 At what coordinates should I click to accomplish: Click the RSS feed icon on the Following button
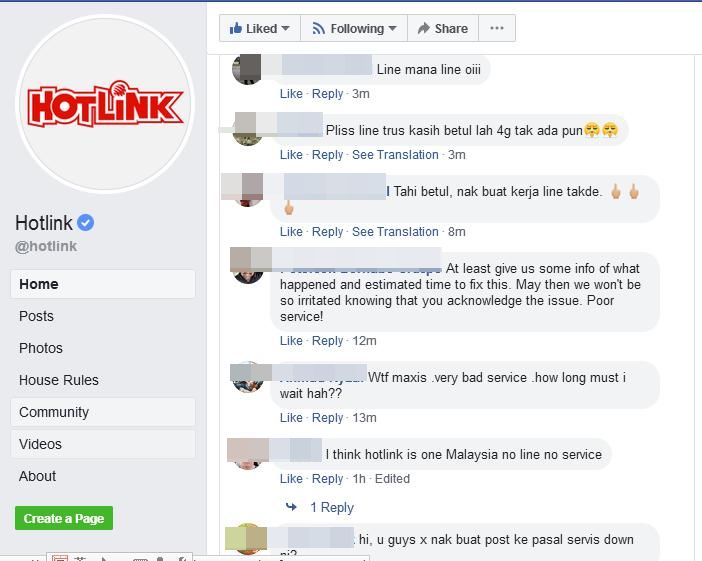tap(318, 29)
